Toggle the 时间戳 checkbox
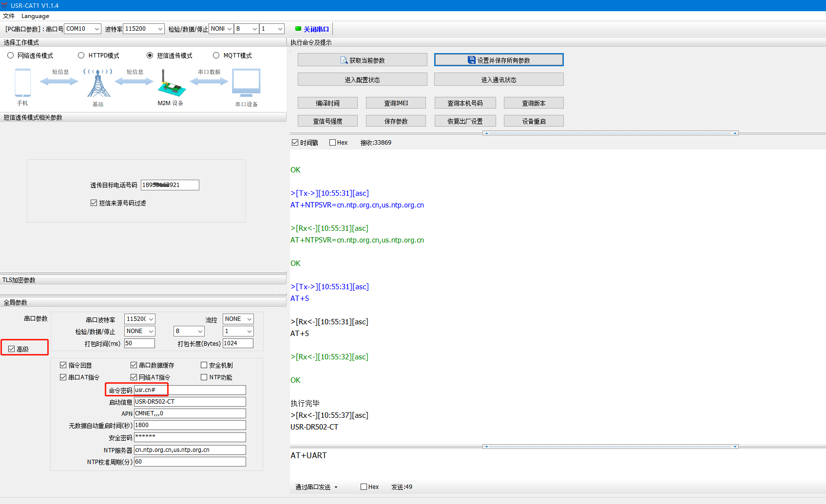 pyautogui.click(x=295, y=143)
